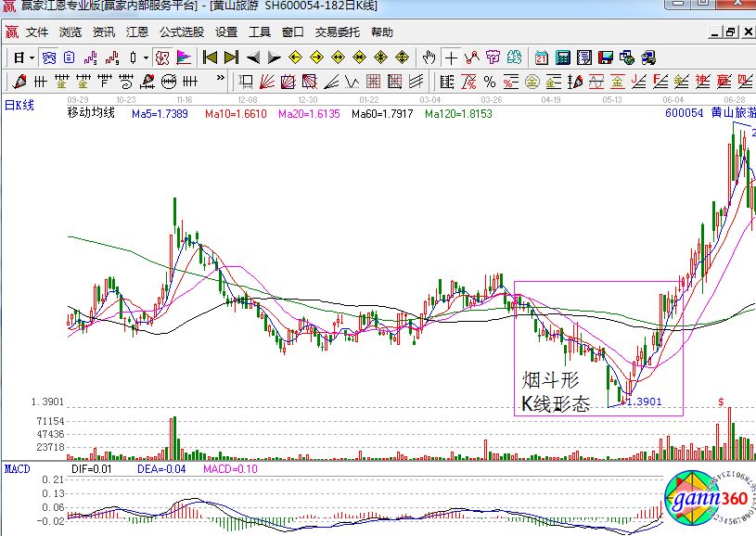
Task: Click the MACD indicator label
Action: (17, 469)
